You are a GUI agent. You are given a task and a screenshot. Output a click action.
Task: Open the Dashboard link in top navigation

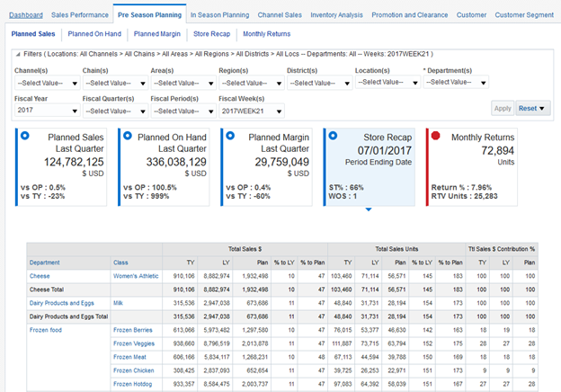26,15
